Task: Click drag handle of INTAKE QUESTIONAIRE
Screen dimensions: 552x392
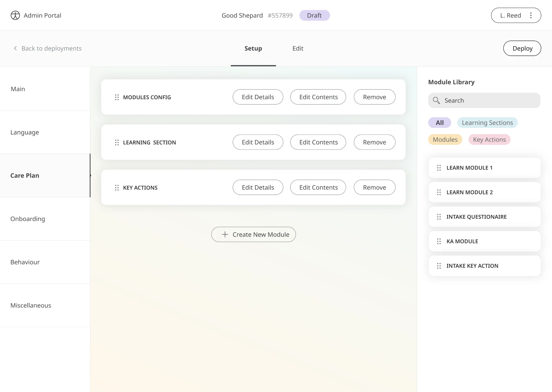Action: 439,217
